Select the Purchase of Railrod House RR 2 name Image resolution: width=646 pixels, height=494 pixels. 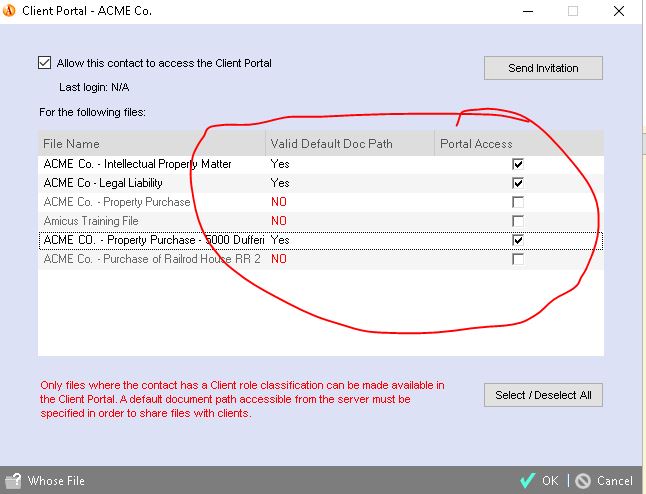[x=152, y=259]
